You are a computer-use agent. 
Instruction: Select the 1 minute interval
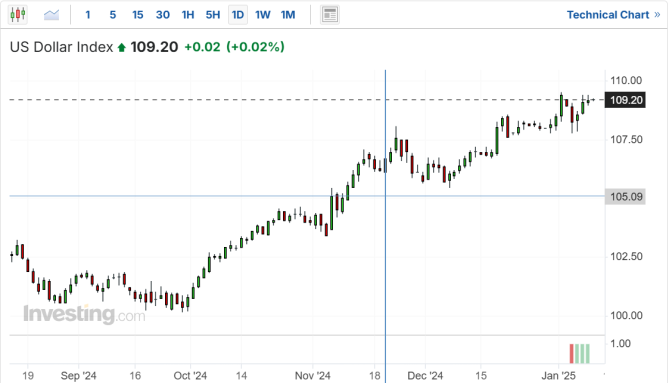(x=88, y=15)
